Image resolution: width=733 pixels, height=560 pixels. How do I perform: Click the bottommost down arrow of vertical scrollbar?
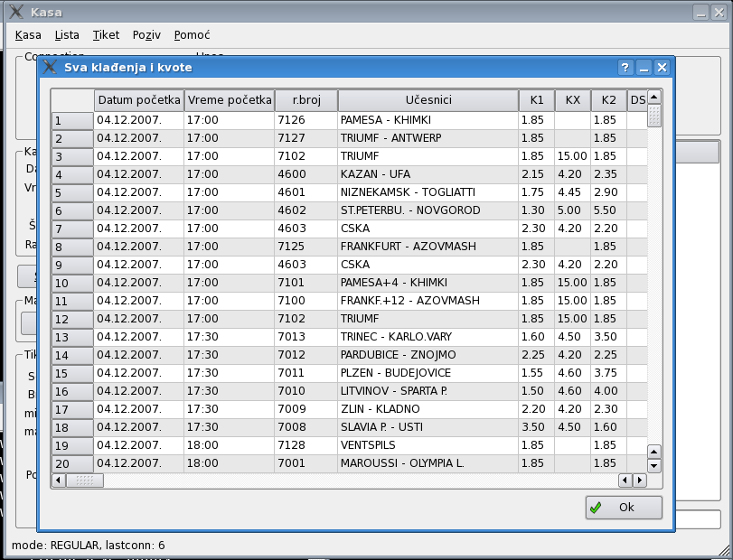[654, 466]
